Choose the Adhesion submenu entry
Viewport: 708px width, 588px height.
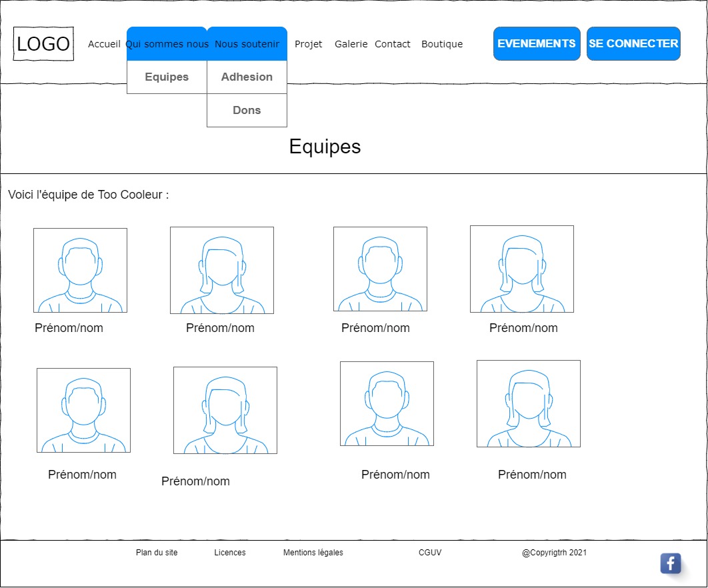point(247,77)
